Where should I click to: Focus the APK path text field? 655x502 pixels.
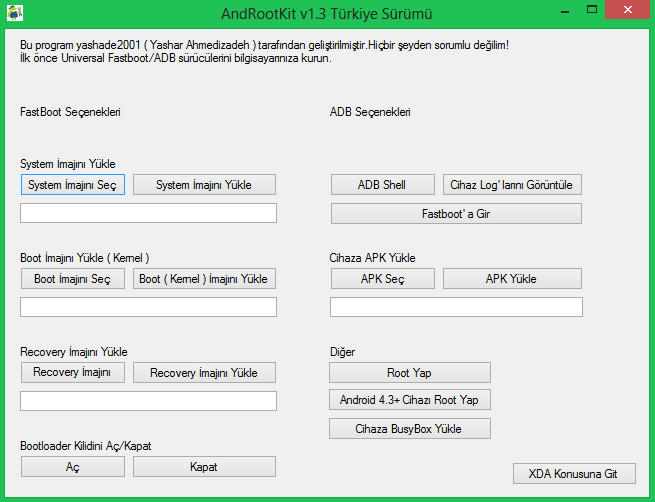point(456,307)
